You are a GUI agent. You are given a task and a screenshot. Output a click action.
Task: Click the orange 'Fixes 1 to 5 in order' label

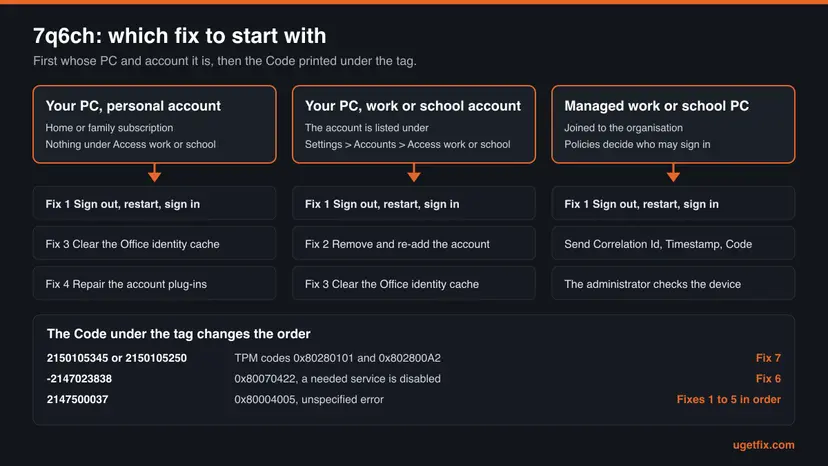tap(729, 399)
